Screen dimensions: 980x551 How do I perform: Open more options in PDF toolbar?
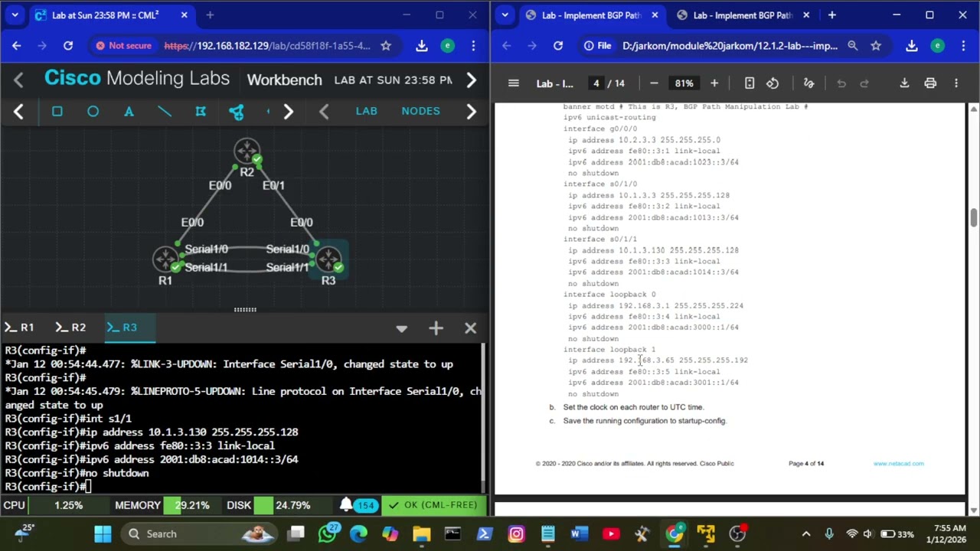click(x=956, y=83)
